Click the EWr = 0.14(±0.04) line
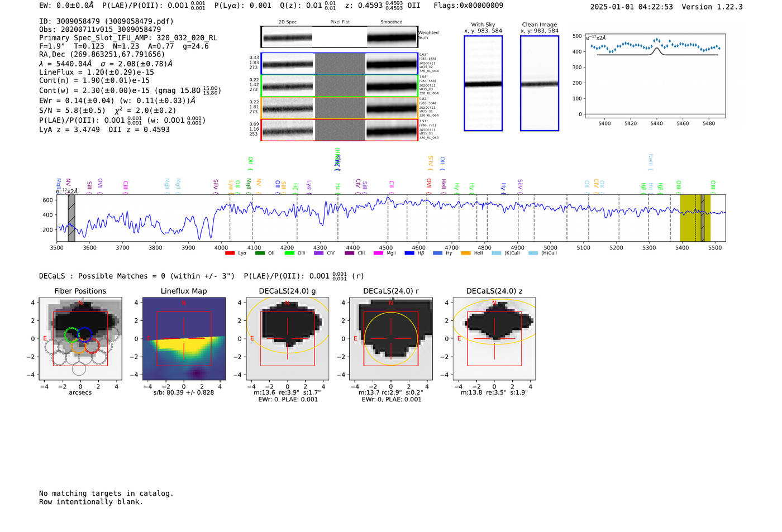The width and height of the screenshot is (782, 532). pos(117,100)
